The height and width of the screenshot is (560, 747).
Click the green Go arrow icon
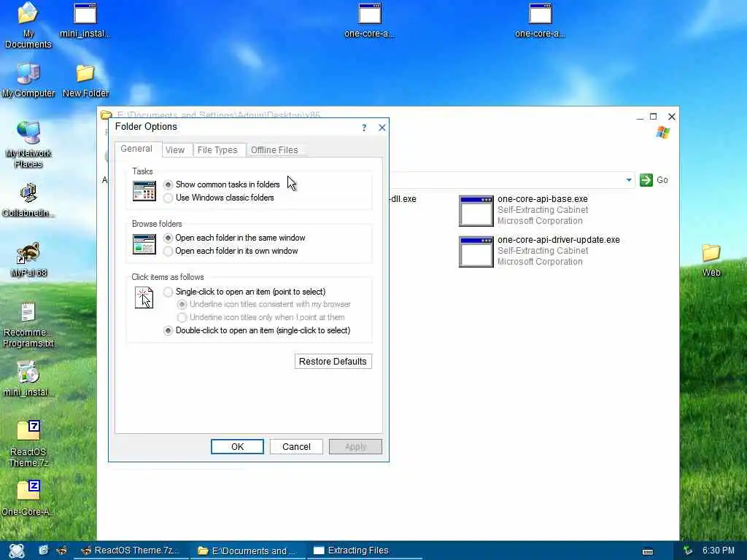point(646,180)
